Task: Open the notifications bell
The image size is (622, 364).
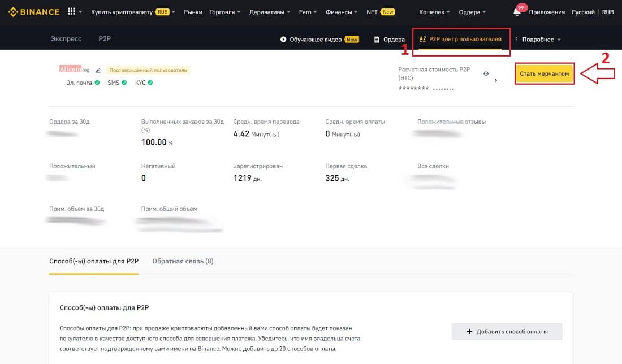Action: coord(517,12)
